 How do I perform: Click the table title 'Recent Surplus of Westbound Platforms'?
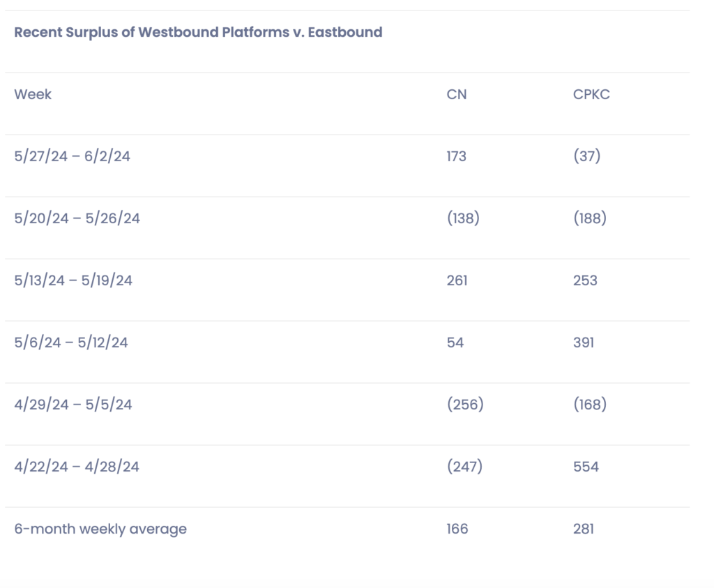(198, 32)
